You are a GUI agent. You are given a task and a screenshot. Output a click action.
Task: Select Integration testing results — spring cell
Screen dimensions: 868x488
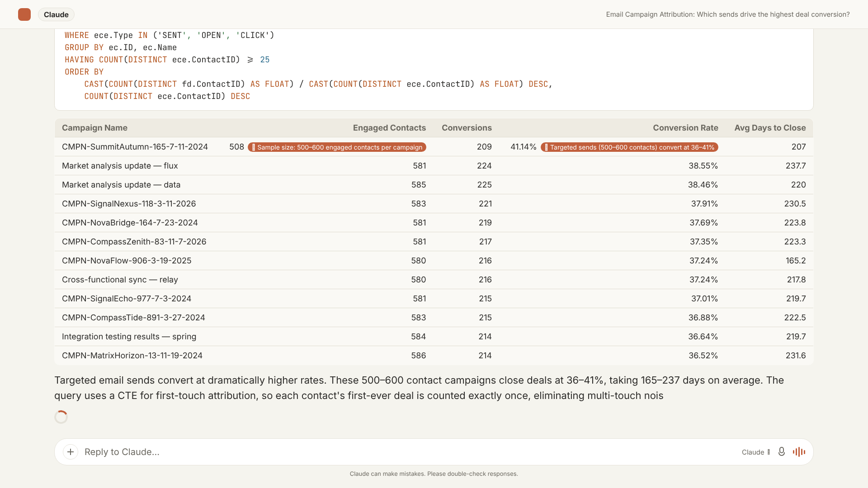[x=129, y=337]
